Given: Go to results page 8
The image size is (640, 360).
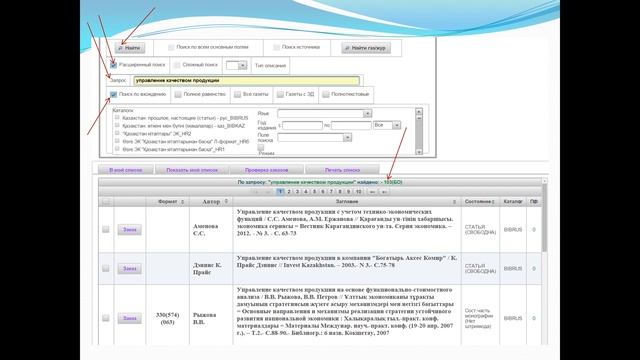Looking at the screenshot, I should (x=340, y=191).
